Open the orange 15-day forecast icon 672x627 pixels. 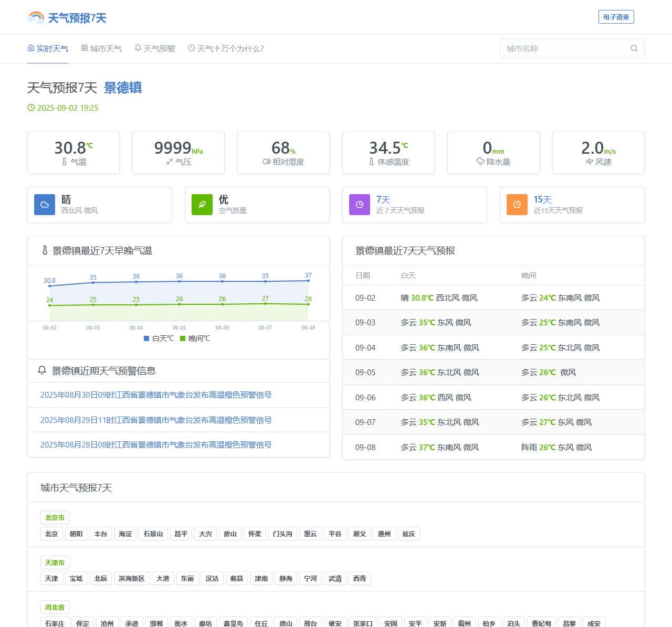(517, 205)
